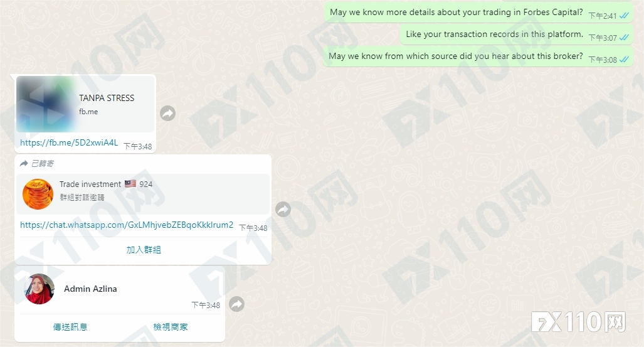This screenshot has width=644, height=347.
Task: Click 加入群組 join group button
Action: pos(144,250)
